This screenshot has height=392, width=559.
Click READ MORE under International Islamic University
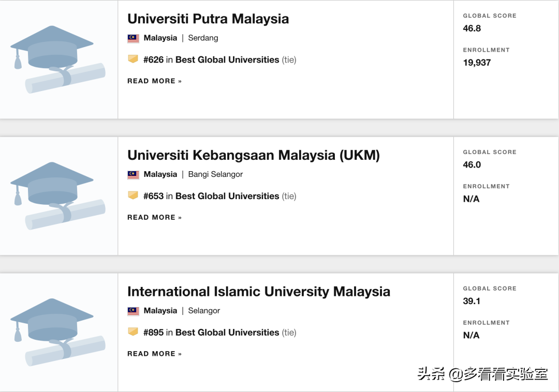154,354
